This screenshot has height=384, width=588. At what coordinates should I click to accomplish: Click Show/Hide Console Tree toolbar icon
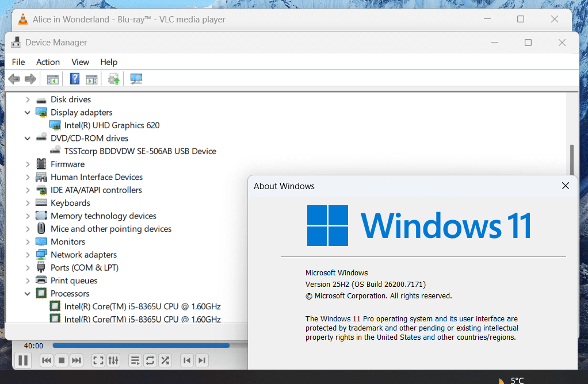(53, 79)
